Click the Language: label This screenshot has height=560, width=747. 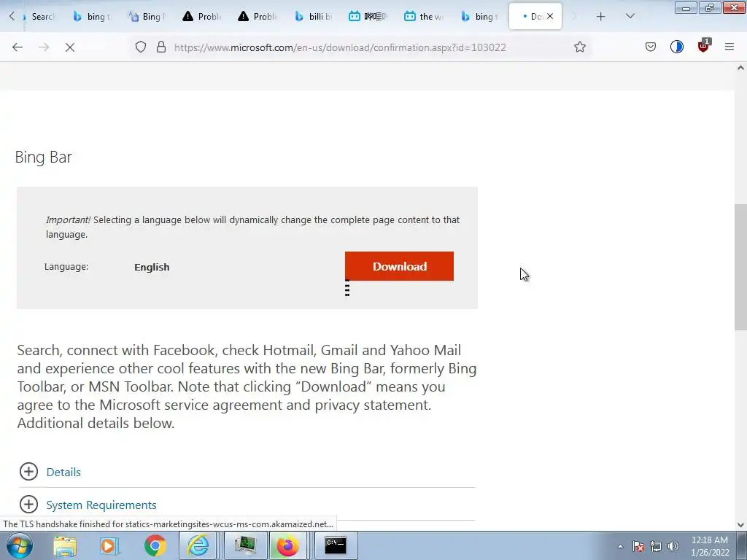click(66, 267)
